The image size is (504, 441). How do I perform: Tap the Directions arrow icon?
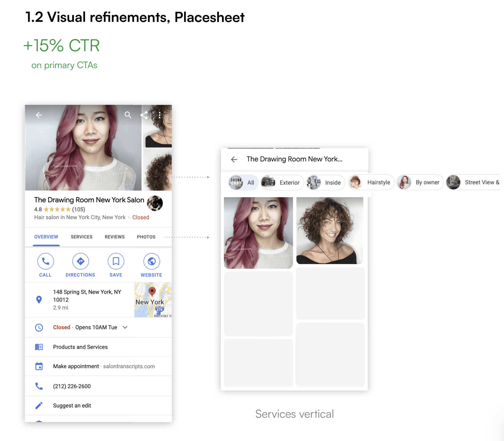click(80, 261)
